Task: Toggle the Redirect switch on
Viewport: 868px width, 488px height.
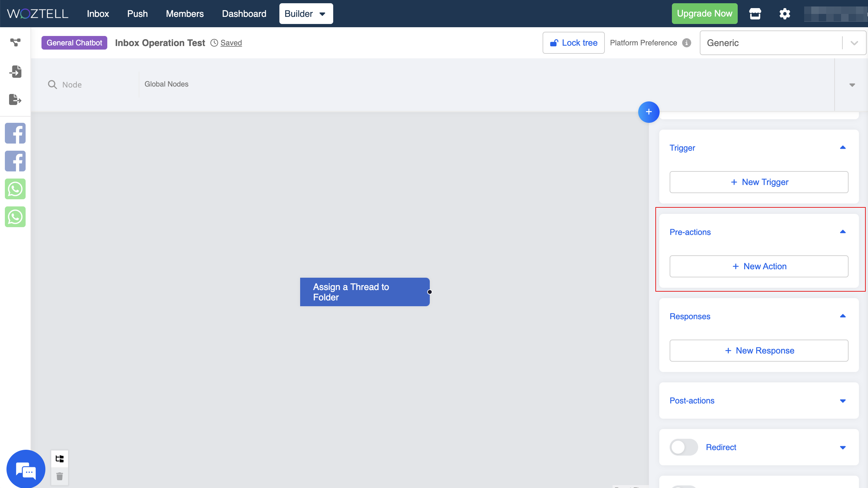Action: tap(683, 447)
